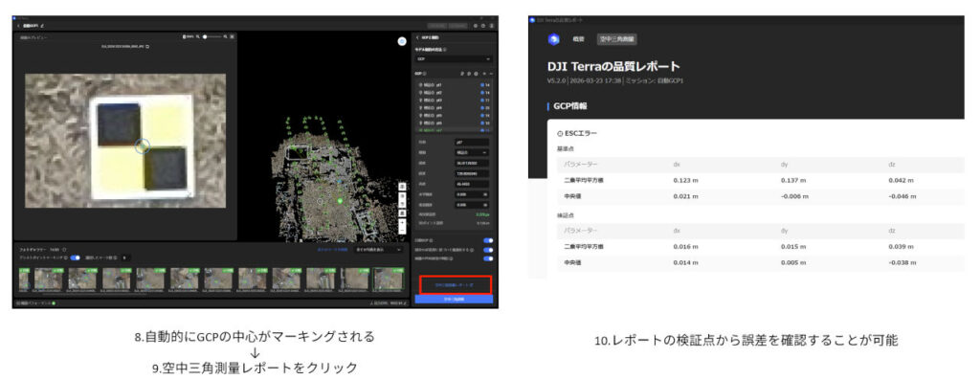The height and width of the screenshot is (380, 980).
Task: Open the rightmost menu icon in top bar
Action: pyautogui.click(x=491, y=26)
